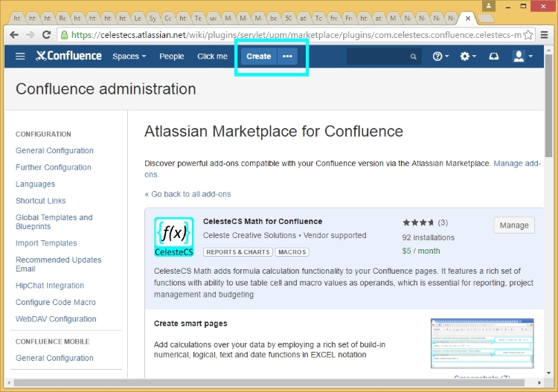
Task: Open a new browser tab
Action: pyautogui.click(x=486, y=18)
